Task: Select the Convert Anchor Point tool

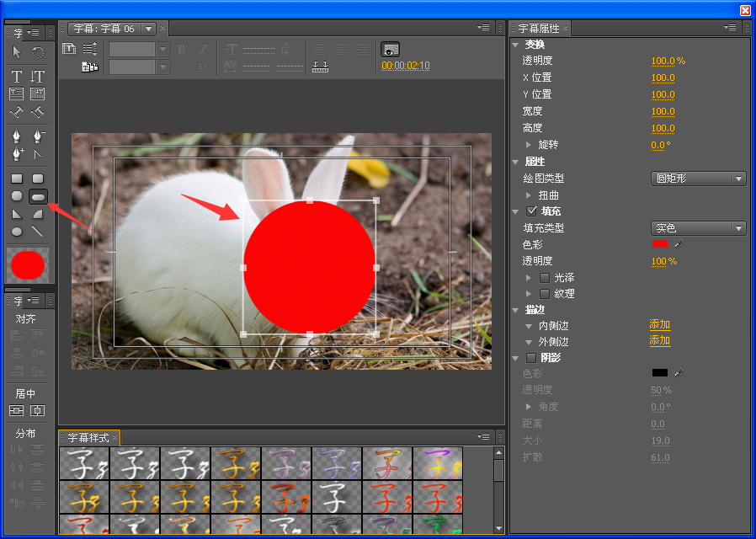Action: click(x=38, y=154)
